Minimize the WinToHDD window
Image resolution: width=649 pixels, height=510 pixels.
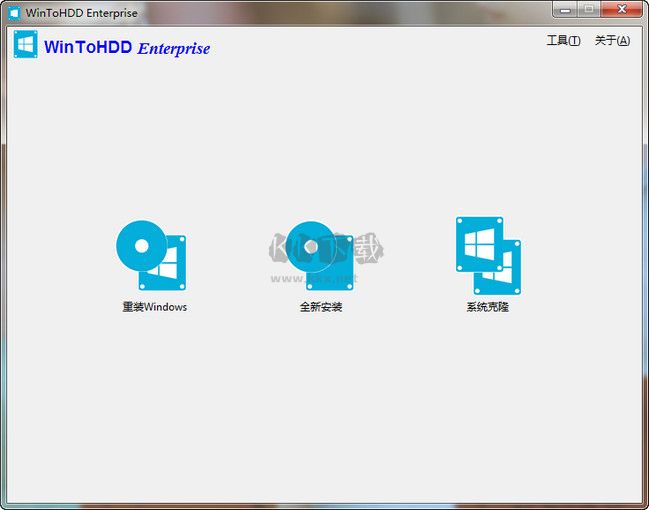(565, 10)
